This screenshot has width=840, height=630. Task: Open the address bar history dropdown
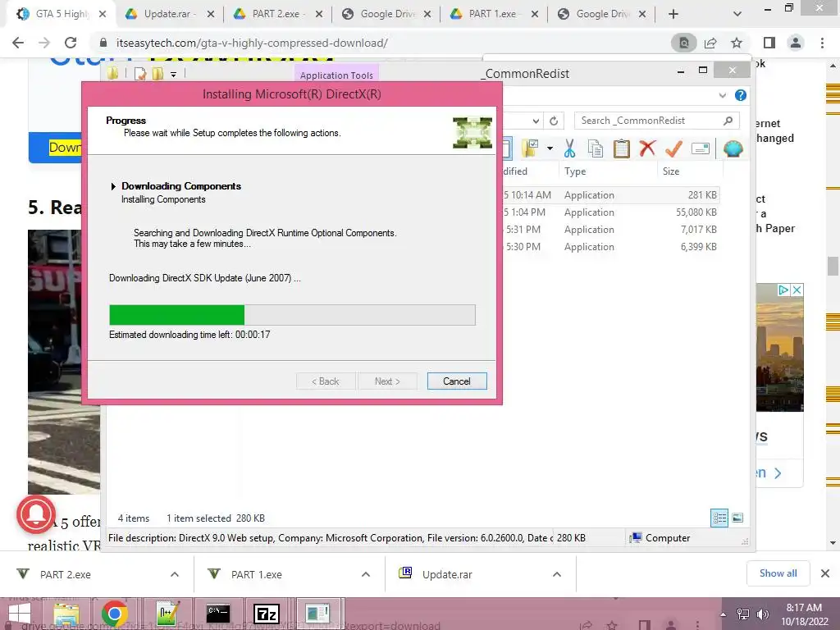click(x=536, y=121)
